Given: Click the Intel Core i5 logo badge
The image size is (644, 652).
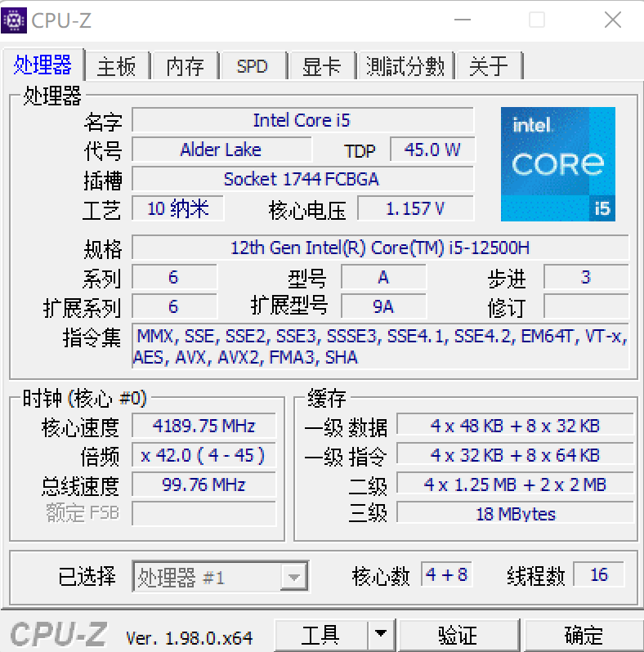Looking at the screenshot, I should click(x=558, y=164).
